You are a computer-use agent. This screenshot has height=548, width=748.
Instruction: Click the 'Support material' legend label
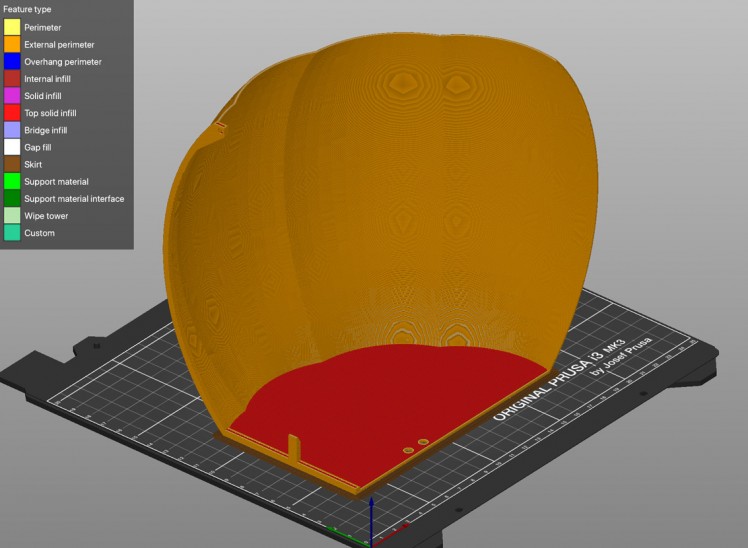tap(56, 182)
